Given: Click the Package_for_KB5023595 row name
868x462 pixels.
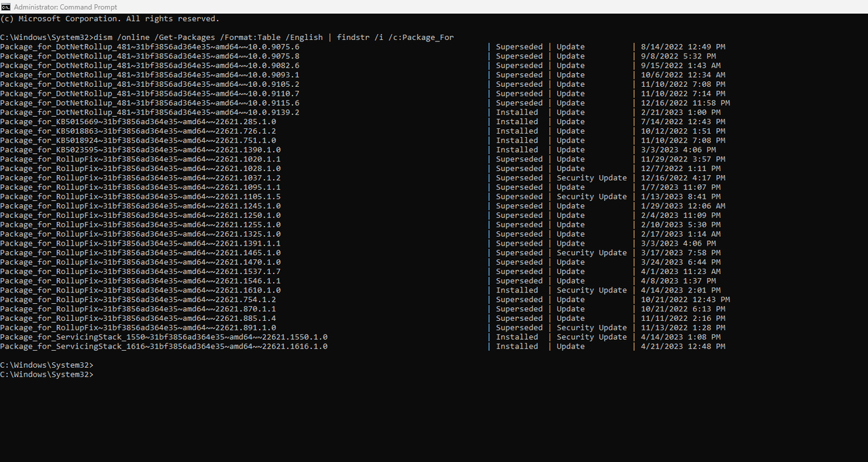Looking at the screenshot, I should pyautogui.click(x=140, y=150).
